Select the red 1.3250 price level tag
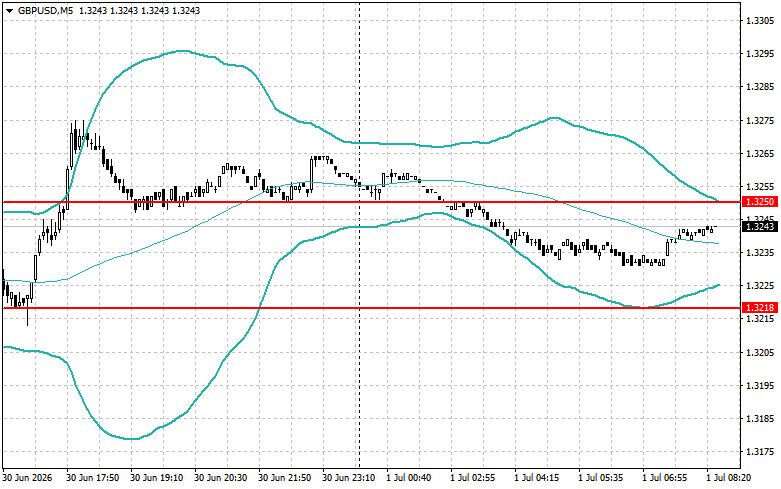The image size is (781, 489). 759,202
